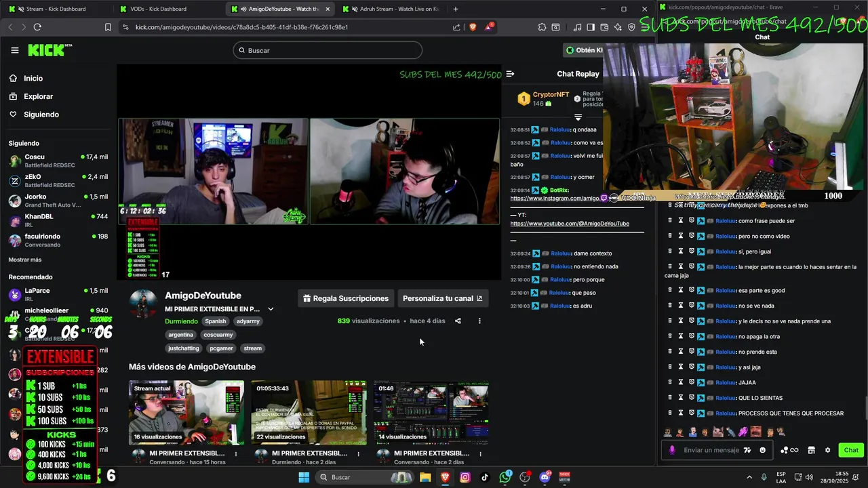Open video options three-dot menu
This screenshot has width=868, height=488.
479,321
